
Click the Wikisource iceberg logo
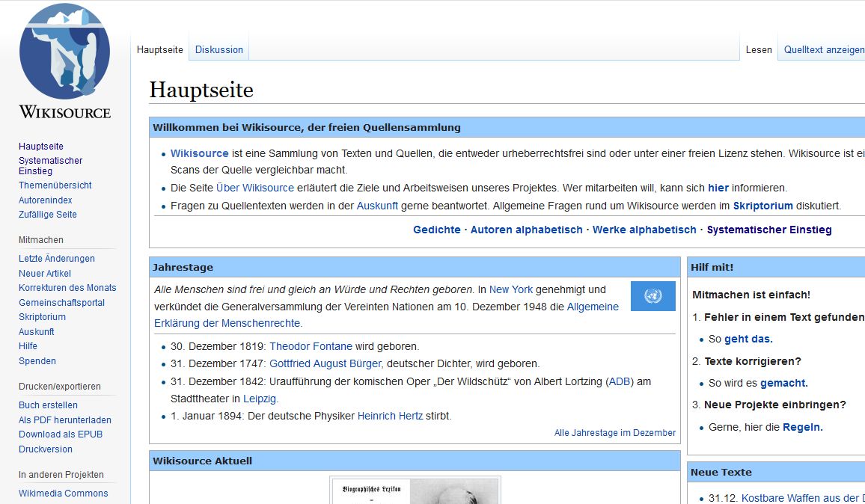64,61
